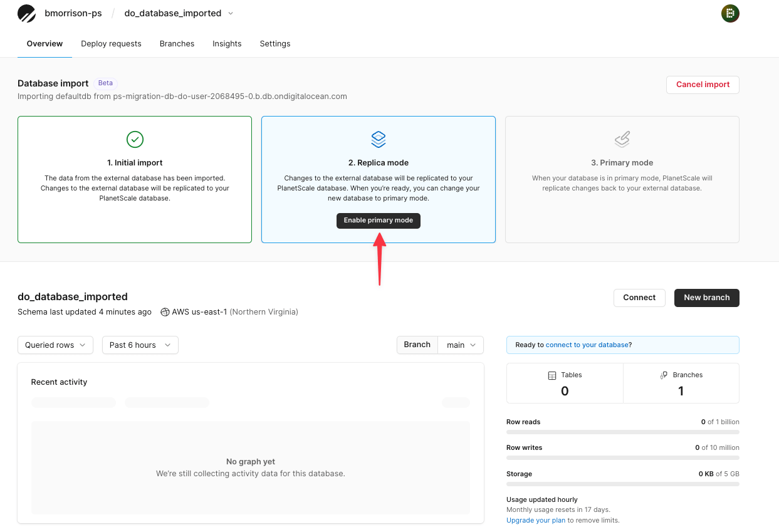Open the do_database_imported breadcrumb dropdown
779x532 pixels.
click(x=231, y=13)
